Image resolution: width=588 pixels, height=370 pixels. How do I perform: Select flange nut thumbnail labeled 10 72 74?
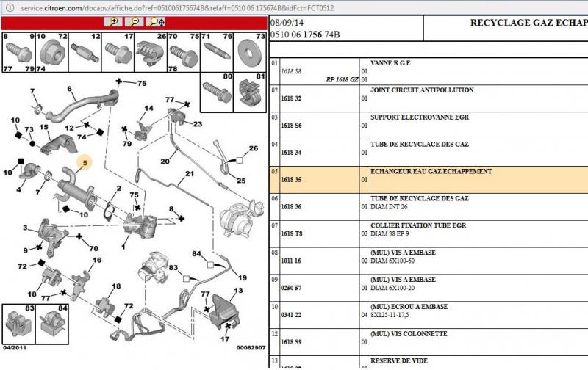[x=51, y=52]
